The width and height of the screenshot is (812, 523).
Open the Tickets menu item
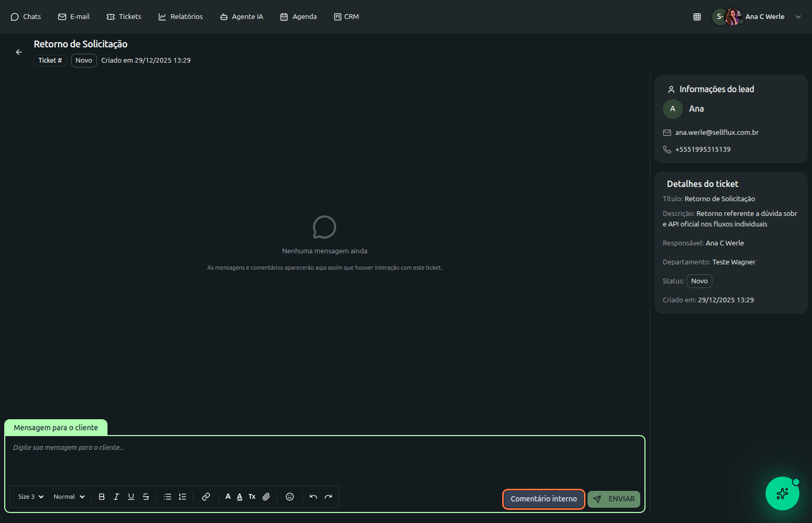pyautogui.click(x=124, y=17)
